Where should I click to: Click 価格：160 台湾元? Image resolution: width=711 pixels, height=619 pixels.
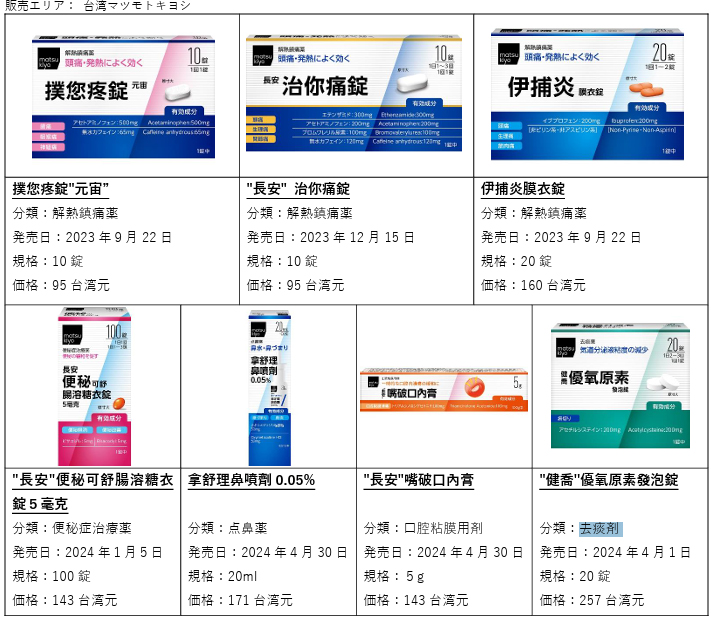click(533, 285)
